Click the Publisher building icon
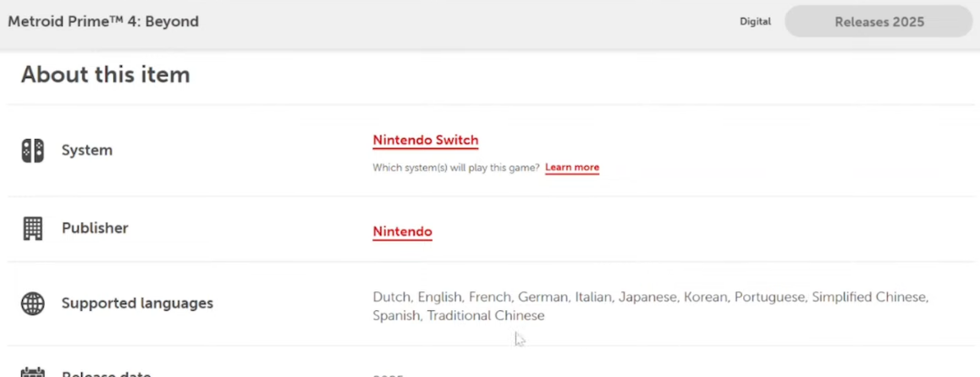 [x=32, y=229]
